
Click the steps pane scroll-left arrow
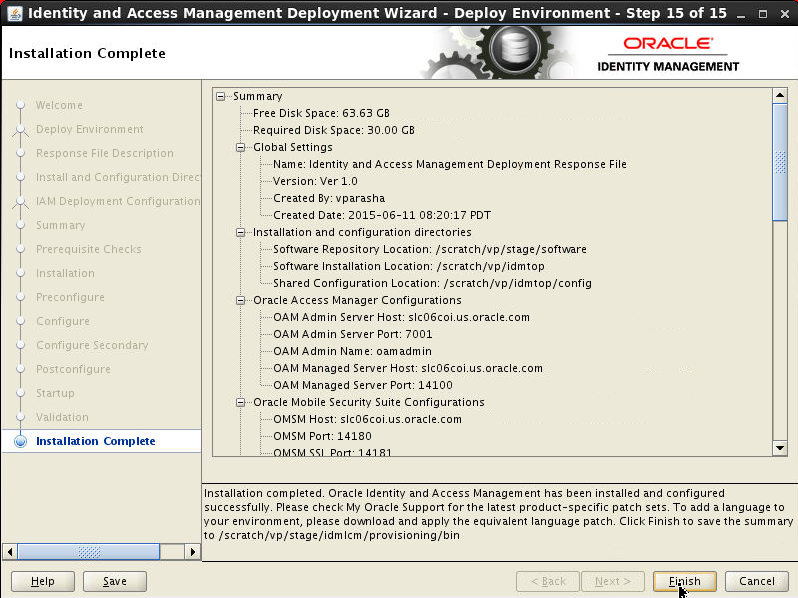coord(10,552)
